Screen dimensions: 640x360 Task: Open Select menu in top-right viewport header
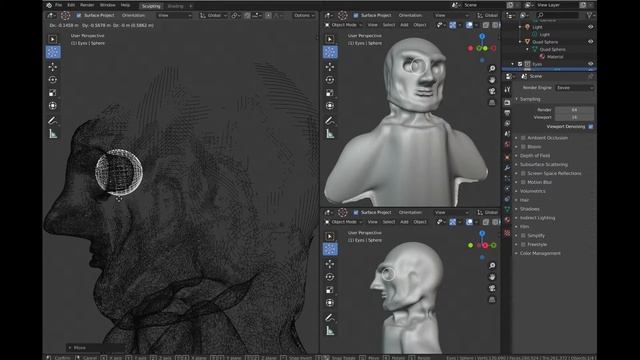(389, 25)
